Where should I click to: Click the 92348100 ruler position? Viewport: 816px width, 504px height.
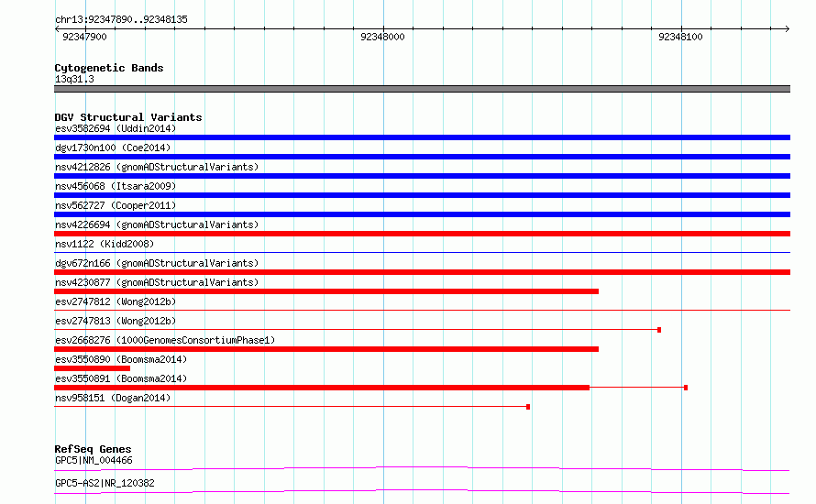click(680, 37)
